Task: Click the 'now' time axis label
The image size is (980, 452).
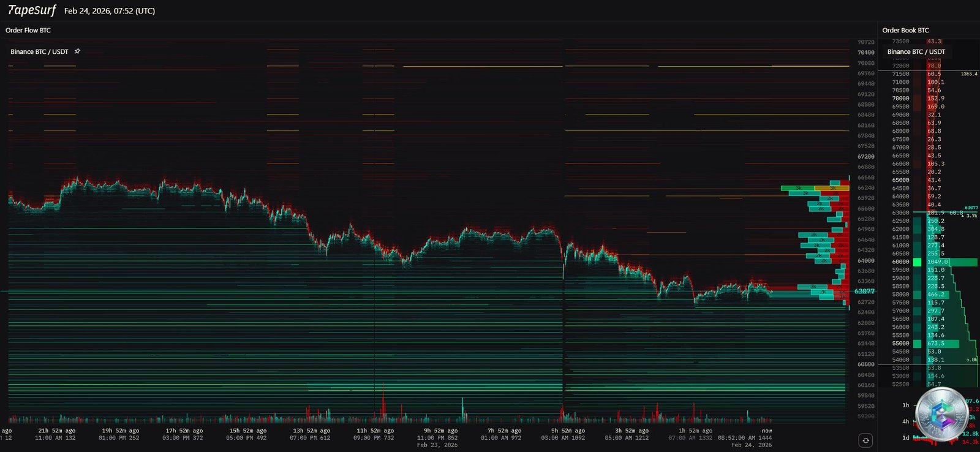Action: [x=767, y=431]
